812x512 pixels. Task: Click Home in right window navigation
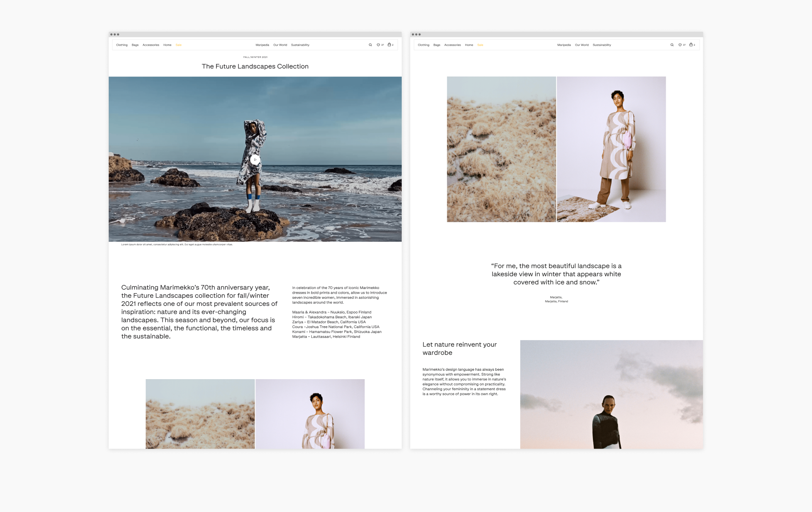click(469, 45)
